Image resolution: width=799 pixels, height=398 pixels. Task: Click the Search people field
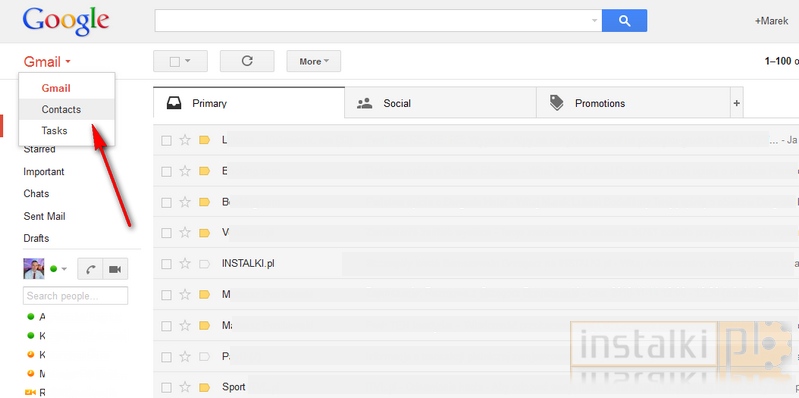coord(75,296)
